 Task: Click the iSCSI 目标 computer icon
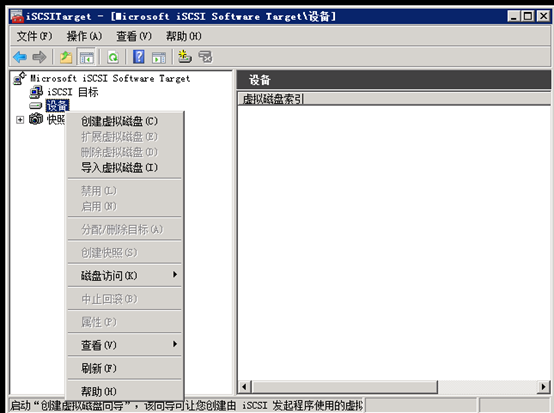click(x=36, y=92)
